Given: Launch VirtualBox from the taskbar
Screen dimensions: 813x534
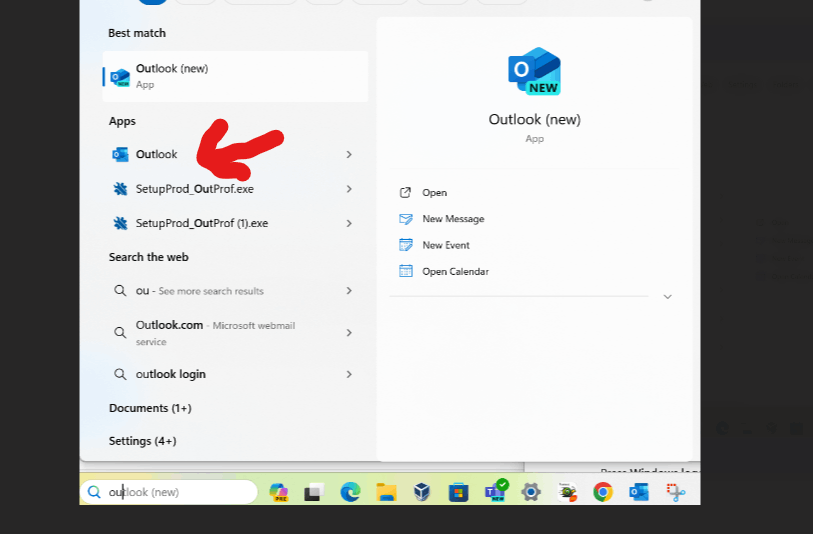Looking at the screenshot, I should pos(422,491).
